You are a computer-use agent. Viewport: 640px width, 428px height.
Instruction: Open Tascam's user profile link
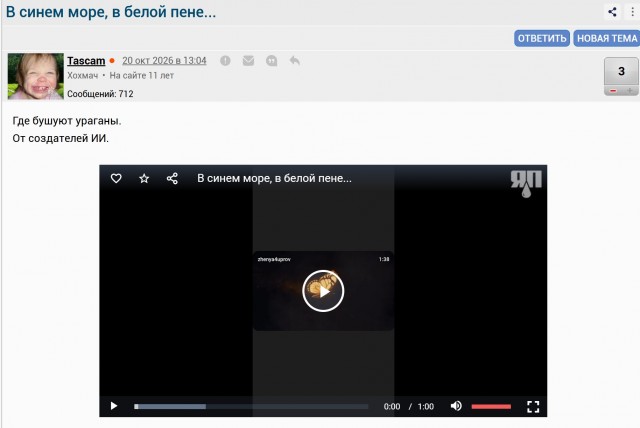pos(86,61)
